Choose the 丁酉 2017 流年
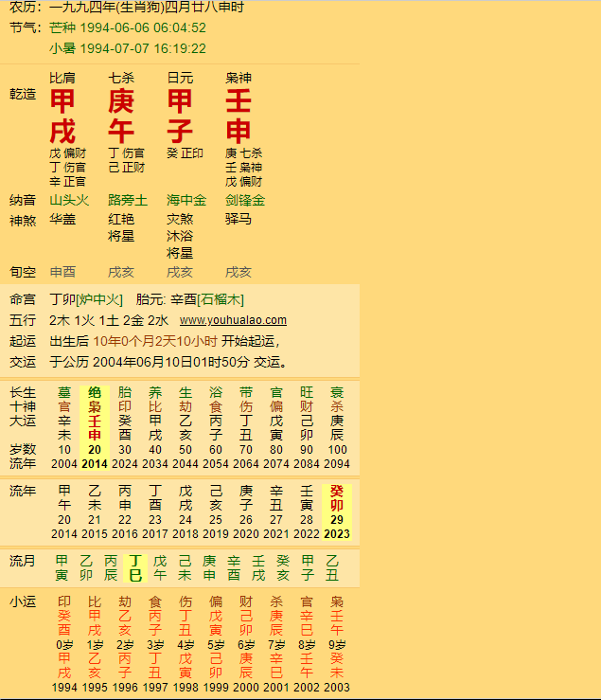The height and width of the screenshot is (700, 601). click(155, 512)
